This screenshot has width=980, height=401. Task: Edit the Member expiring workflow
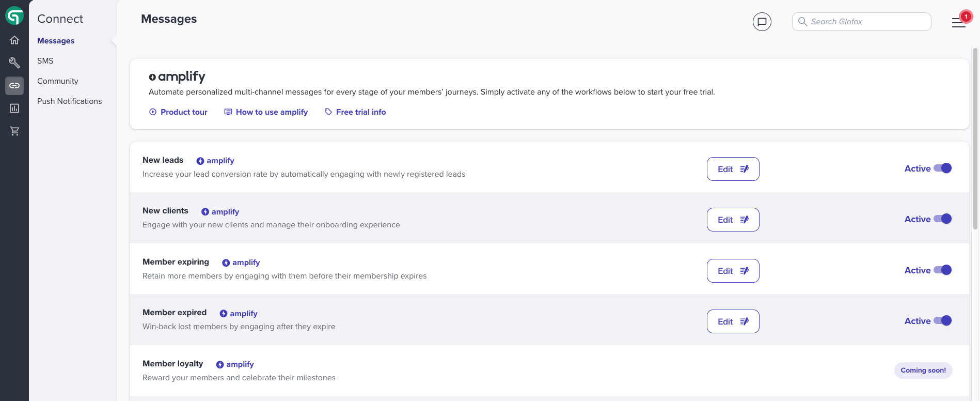[x=733, y=271]
